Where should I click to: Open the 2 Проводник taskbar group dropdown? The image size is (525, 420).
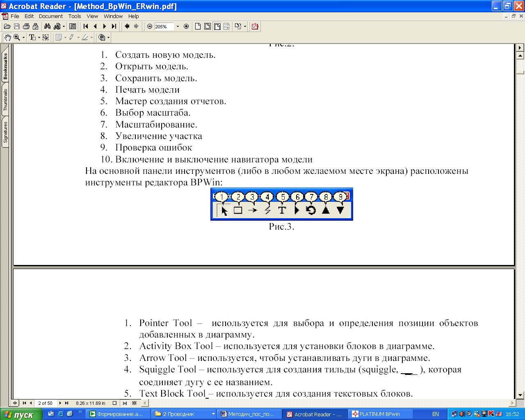(213, 414)
